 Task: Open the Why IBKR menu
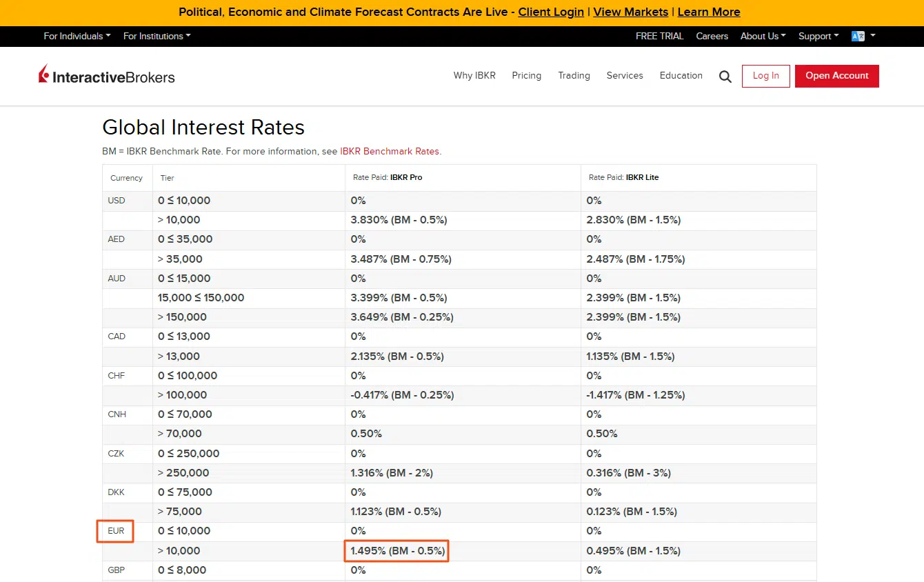point(474,76)
